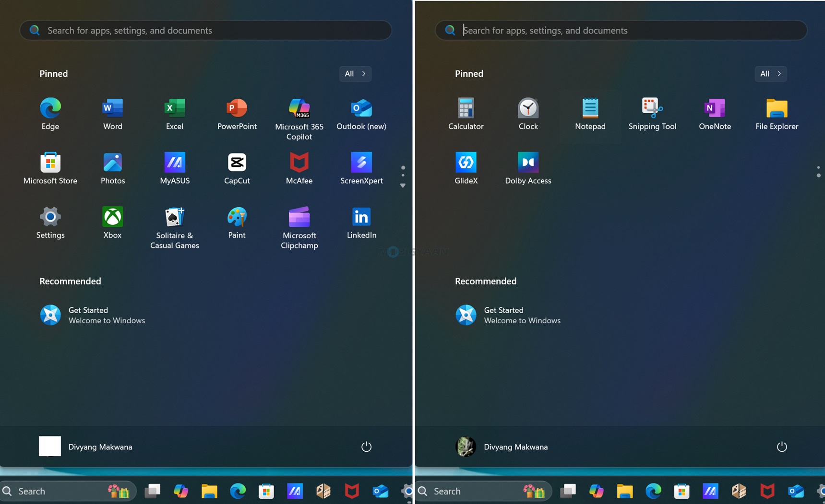Go to next pinned page via down arrow

point(403,186)
